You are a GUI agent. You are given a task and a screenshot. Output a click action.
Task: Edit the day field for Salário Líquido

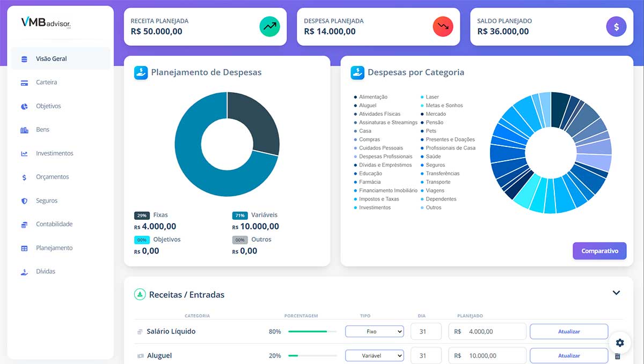tap(426, 332)
